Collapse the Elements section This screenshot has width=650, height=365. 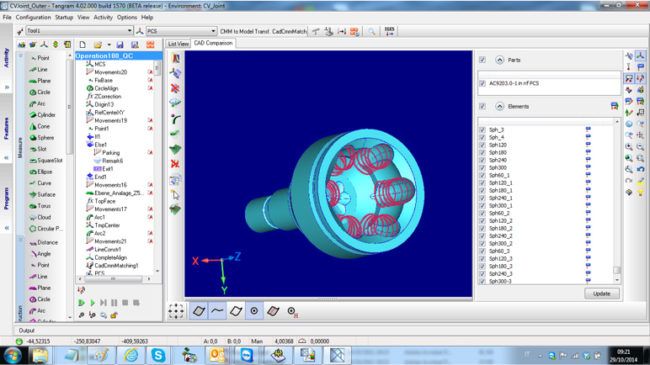[x=500, y=107]
